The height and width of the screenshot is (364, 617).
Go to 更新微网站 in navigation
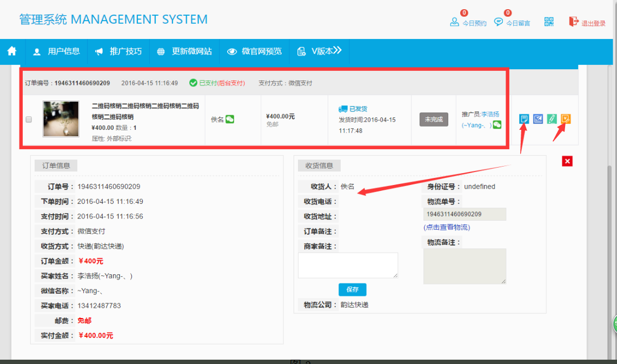[x=184, y=51]
